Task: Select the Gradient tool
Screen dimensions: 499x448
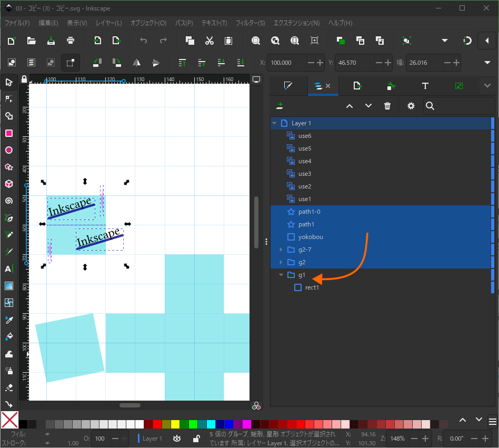Action: tap(9, 286)
